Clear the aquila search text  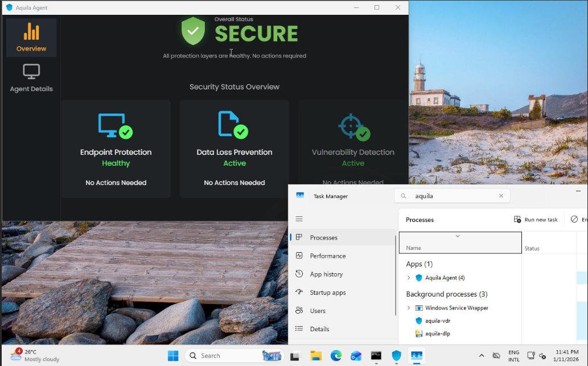(501, 196)
